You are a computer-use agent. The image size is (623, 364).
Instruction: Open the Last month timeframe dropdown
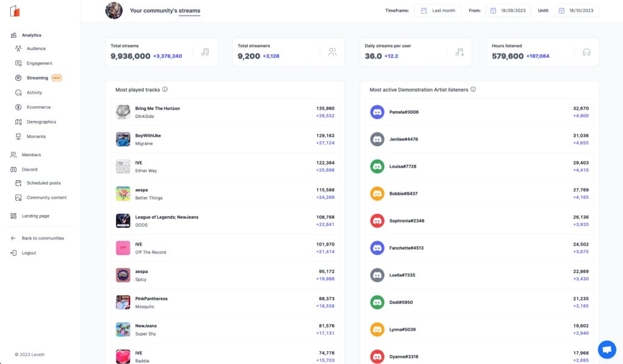click(x=437, y=10)
